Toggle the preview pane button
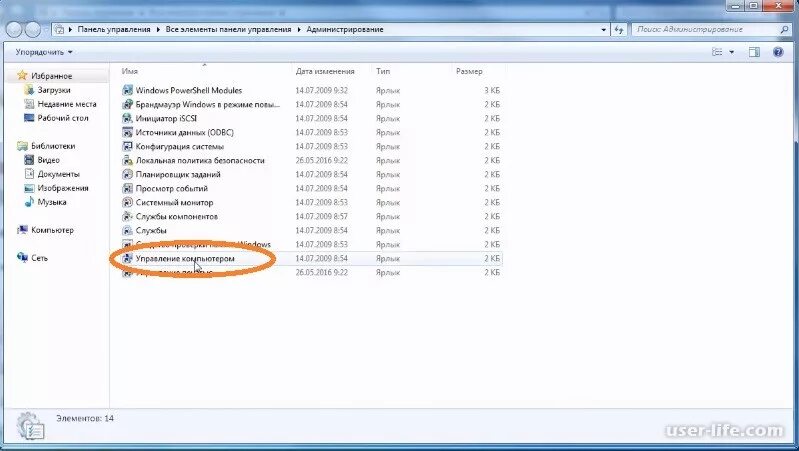Image resolution: width=799 pixels, height=451 pixels. click(754, 52)
